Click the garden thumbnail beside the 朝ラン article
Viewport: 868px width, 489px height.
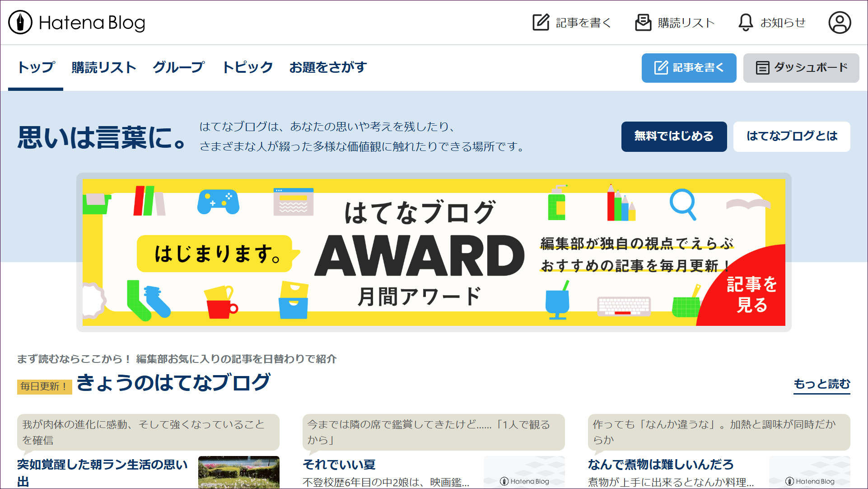click(238, 472)
